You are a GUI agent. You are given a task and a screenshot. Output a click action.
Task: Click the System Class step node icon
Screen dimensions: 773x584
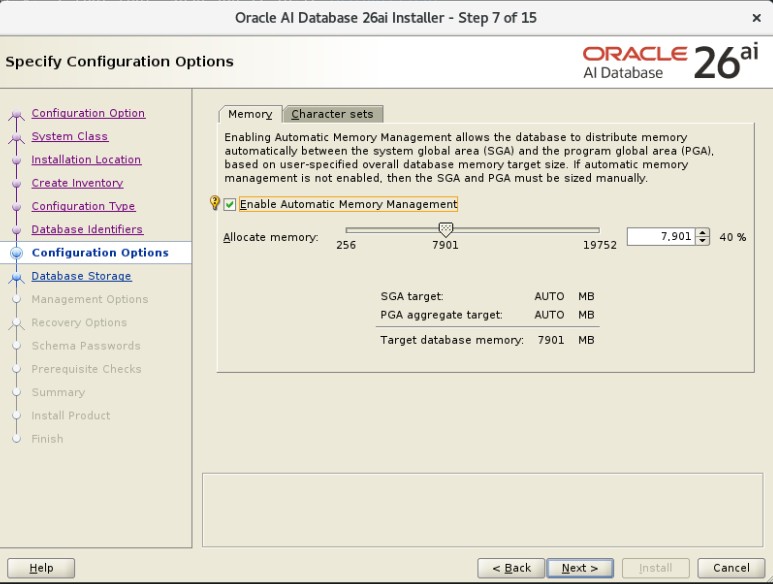click(x=16, y=137)
